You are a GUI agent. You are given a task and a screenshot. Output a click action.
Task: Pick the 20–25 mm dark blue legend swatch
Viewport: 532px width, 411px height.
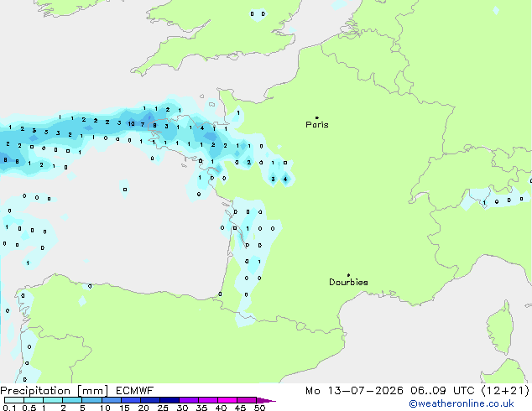(150, 400)
